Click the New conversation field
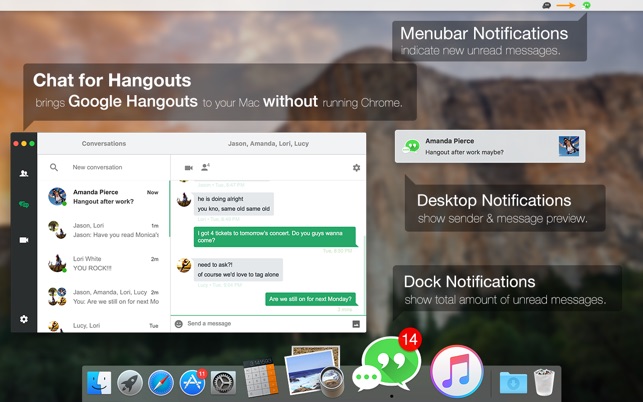 [x=98, y=167]
